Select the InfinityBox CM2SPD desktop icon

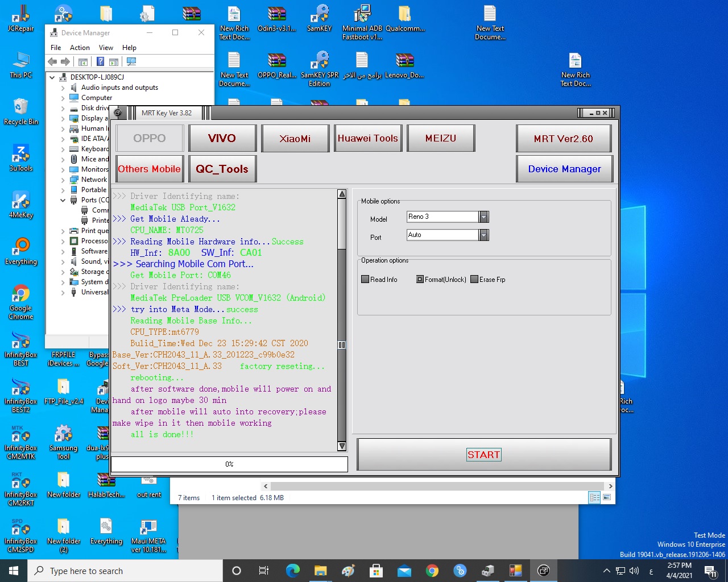click(x=21, y=535)
